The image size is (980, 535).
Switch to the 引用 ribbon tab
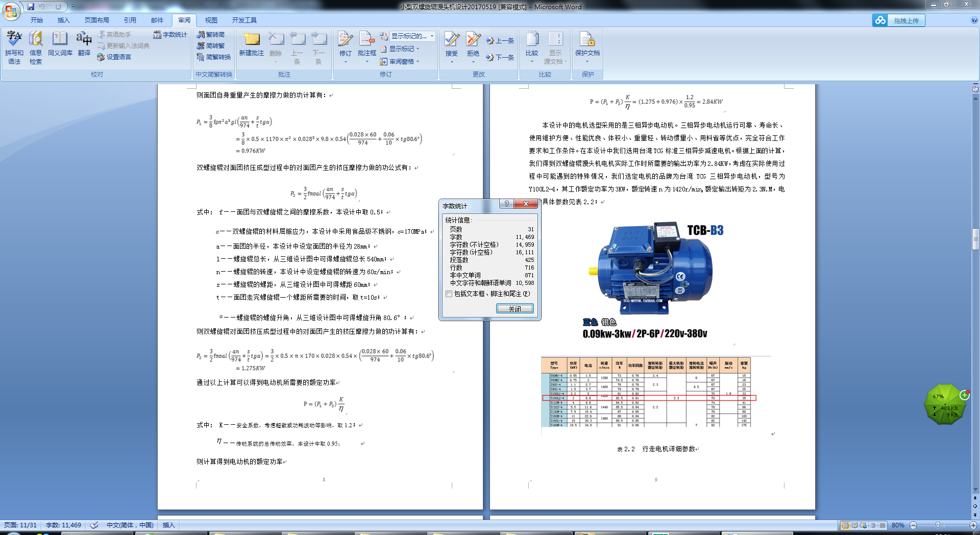tap(130, 20)
